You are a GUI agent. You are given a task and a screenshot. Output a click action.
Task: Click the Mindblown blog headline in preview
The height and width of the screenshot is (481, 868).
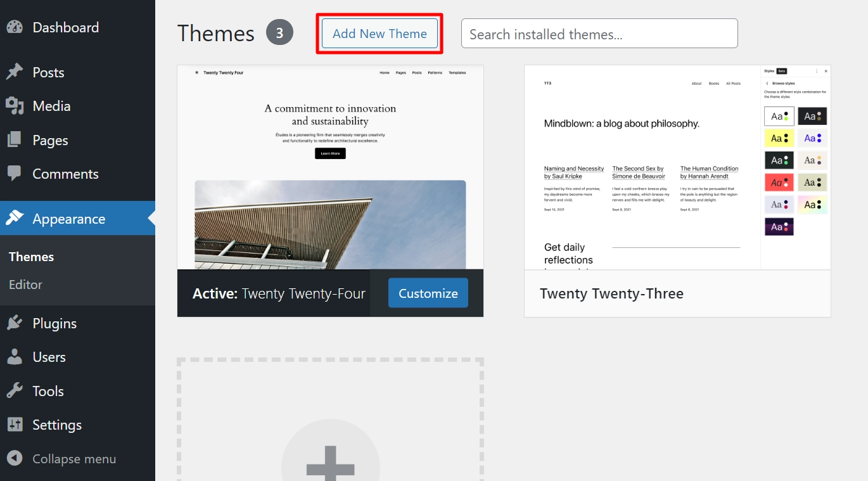pos(622,124)
